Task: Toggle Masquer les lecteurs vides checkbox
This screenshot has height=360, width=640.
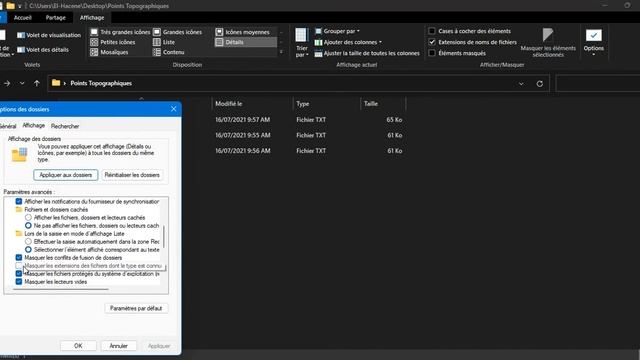Action: tap(19, 282)
